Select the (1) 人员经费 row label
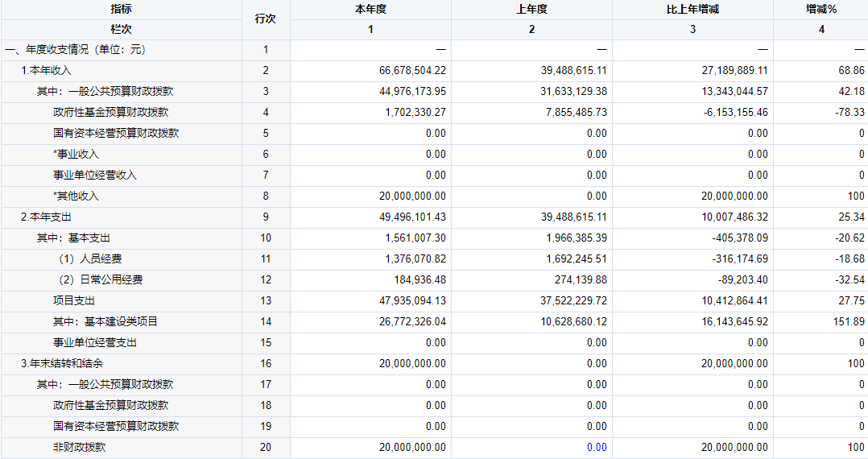Screen dimensions: 868x459 click(x=90, y=258)
